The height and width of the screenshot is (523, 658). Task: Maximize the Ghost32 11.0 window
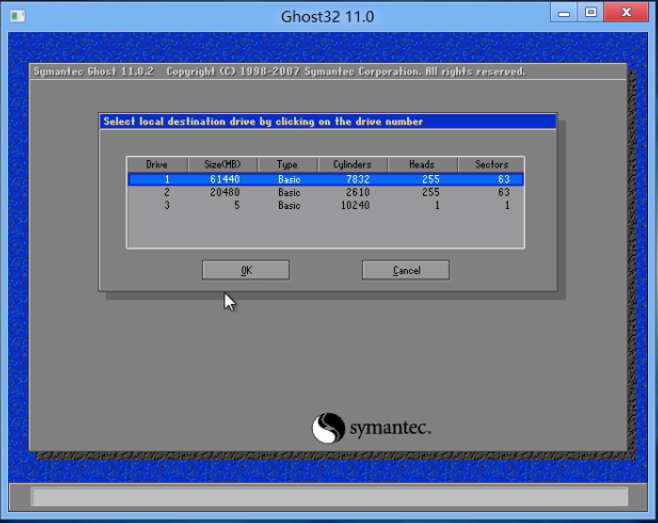pyautogui.click(x=590, y=13)
